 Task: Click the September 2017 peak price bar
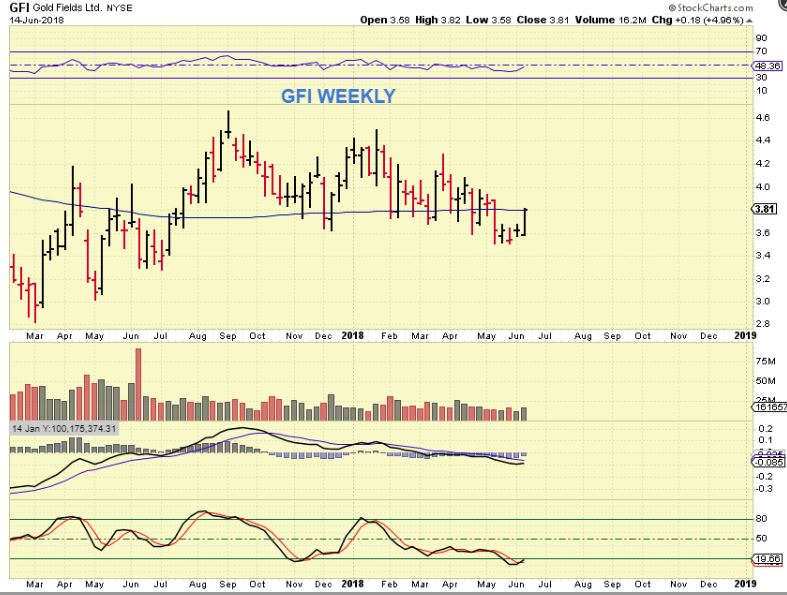(x=228, y=125)
